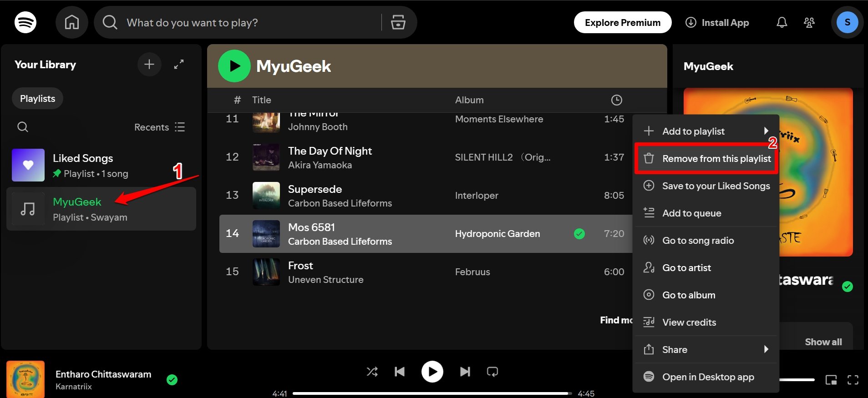The width and height of the screenshot is (868, 398).
Task: Click the search magnifier icon in top bar
Action: point(110,22)
